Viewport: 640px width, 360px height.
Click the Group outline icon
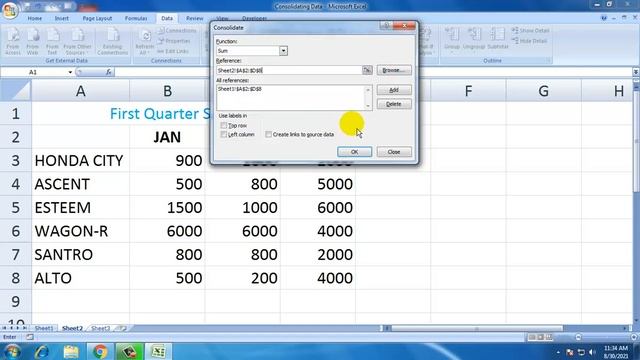pos(452,39)
